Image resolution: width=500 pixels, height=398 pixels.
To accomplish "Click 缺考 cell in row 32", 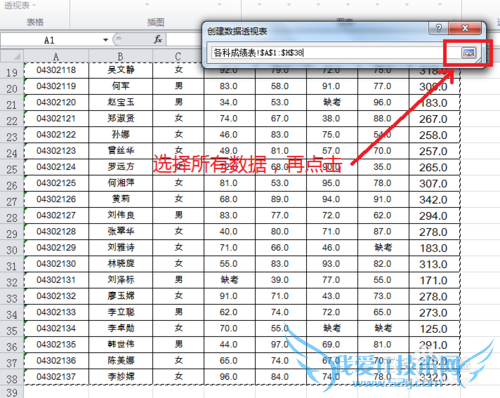I will [x=229, y=280].
